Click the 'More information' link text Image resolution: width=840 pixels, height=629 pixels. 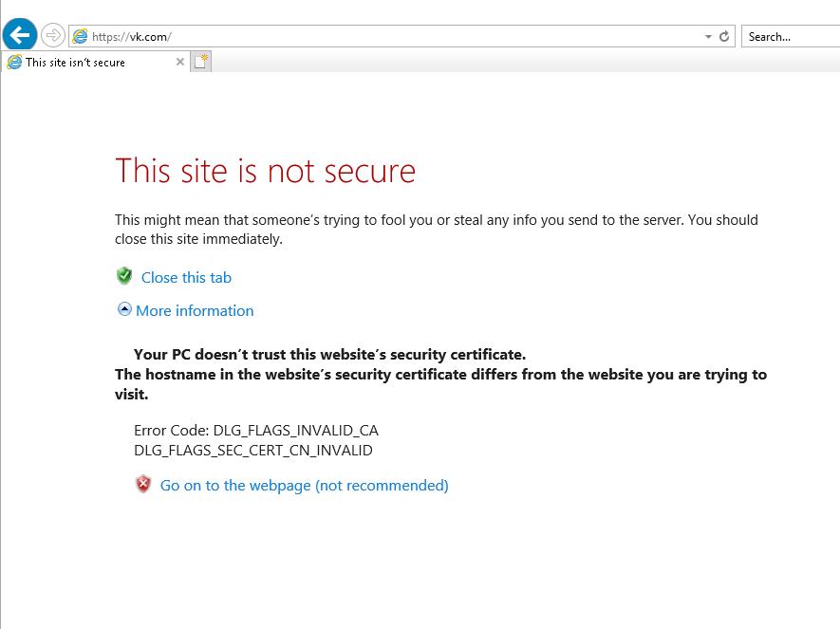[x=195, y=310]
